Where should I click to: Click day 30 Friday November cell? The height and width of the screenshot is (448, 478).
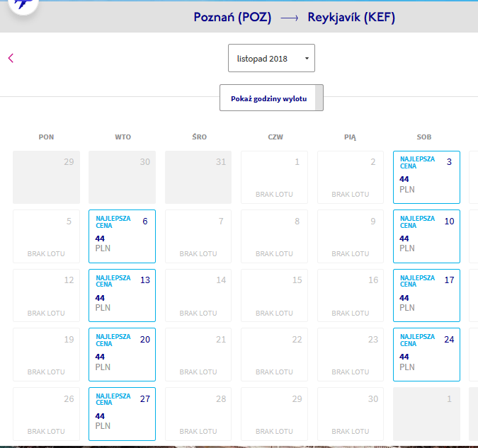pos(351,414)
